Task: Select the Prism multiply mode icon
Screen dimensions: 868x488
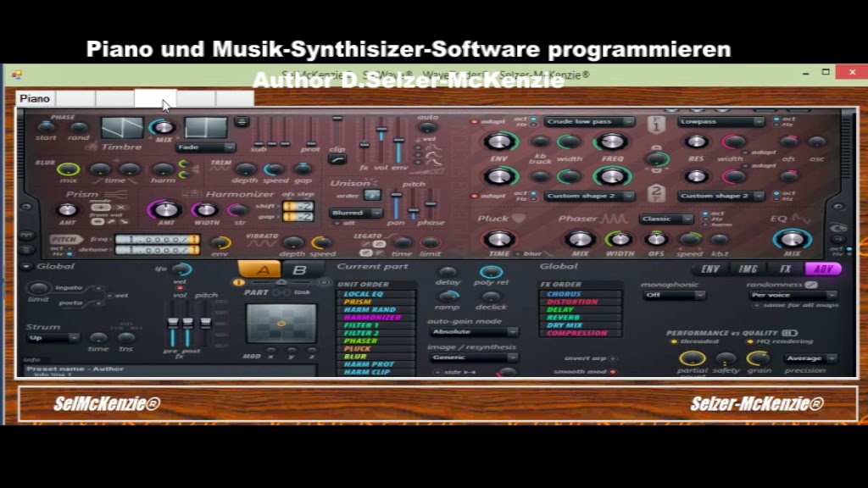Action: click(x=120, y=208)
